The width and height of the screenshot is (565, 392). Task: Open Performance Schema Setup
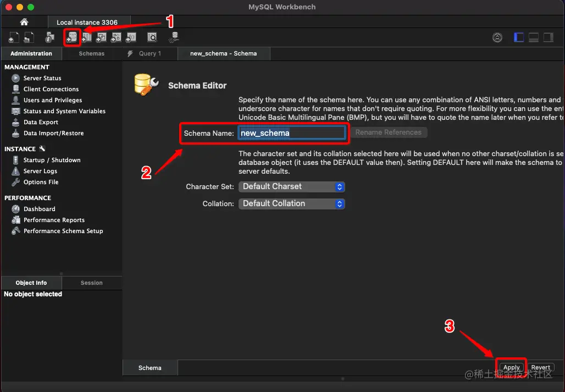(x=63, y=231)
